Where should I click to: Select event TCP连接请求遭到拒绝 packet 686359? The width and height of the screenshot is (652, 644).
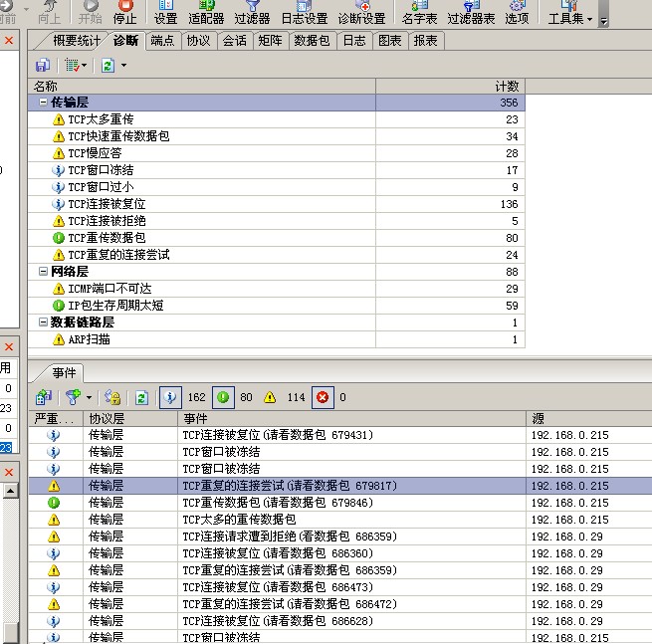coord(340,537)
